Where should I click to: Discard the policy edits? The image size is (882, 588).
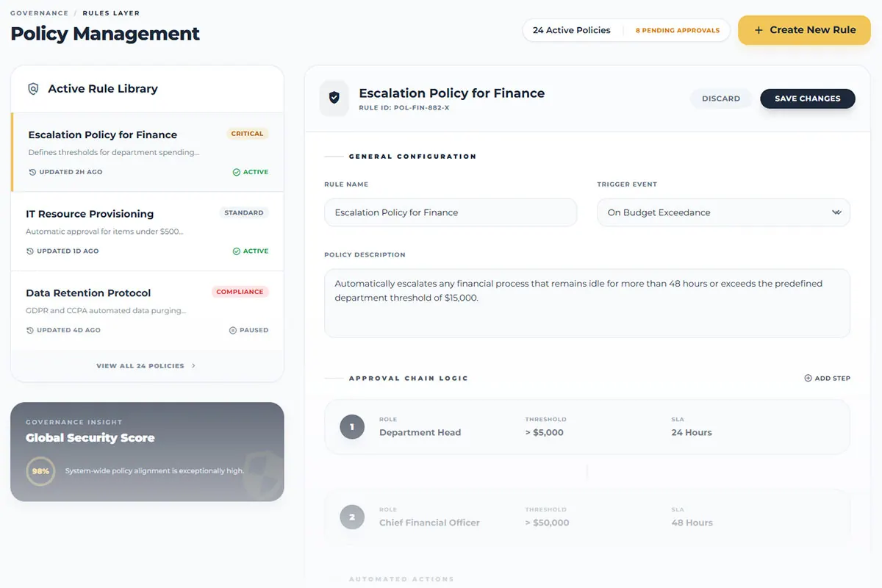point(721,98)
